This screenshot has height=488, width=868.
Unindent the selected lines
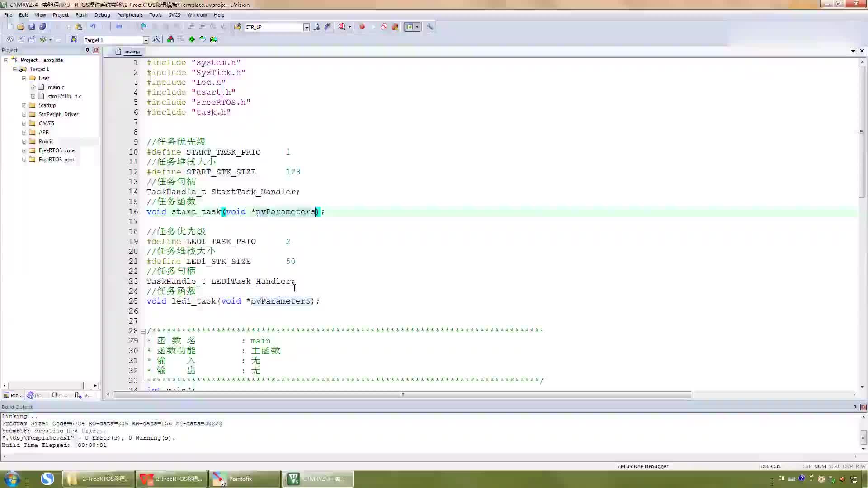pos(202,27)
